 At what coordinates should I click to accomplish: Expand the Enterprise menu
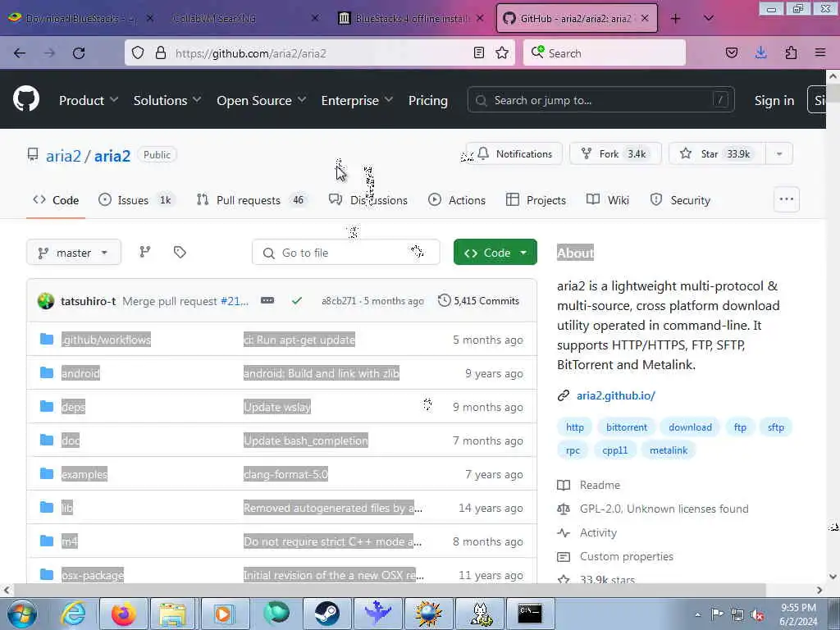[x=358, y=100]
